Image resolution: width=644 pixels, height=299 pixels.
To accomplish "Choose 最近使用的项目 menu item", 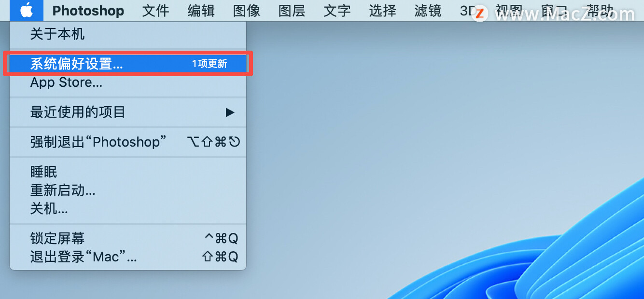I will tap(128, 112).
